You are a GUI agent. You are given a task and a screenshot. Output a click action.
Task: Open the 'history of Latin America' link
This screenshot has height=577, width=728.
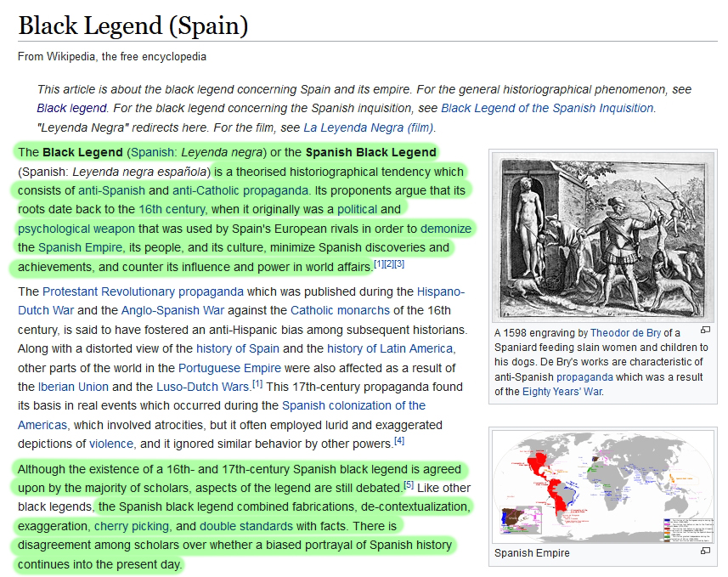390,349
